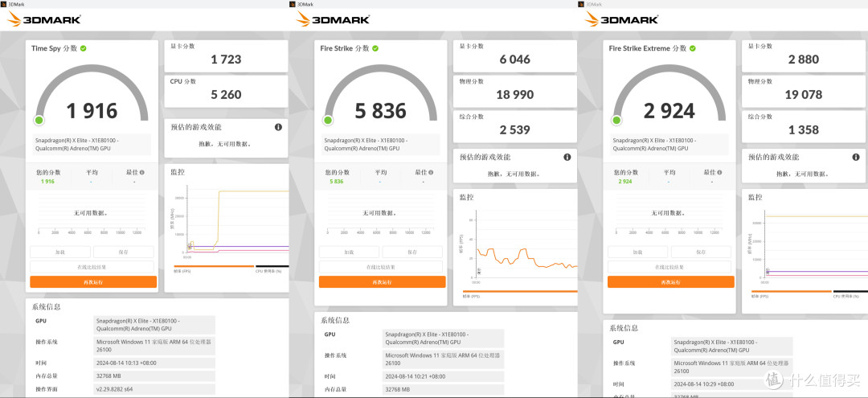The image size is (868, 398).
Task: Click 保存 in the Time Spy window
Action: click(124, 252)
